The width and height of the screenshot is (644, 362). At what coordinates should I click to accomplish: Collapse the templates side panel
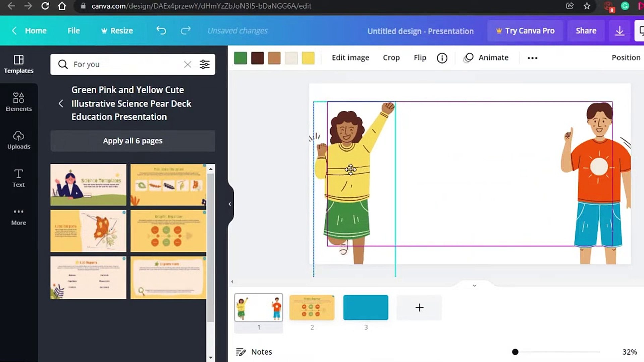[x=230, y=204]
